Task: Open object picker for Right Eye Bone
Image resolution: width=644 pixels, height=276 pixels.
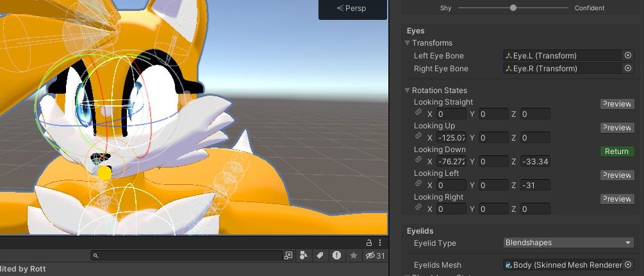Action: coord(628,68)
